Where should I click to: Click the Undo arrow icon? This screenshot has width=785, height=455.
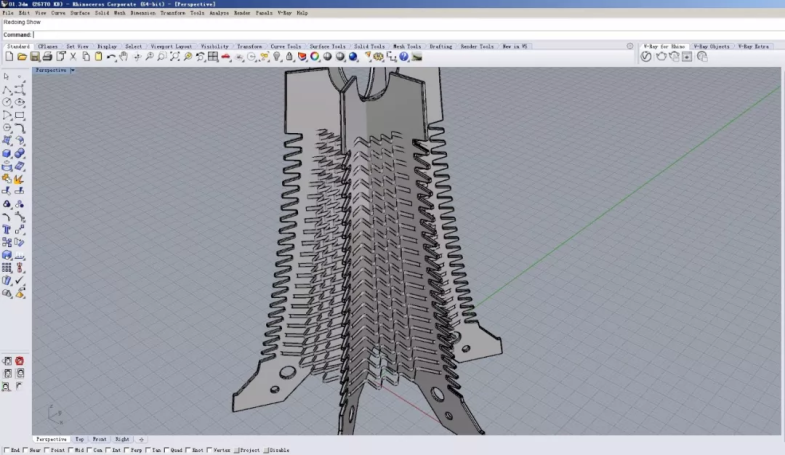pyautogui.click(x=111, y=57)
